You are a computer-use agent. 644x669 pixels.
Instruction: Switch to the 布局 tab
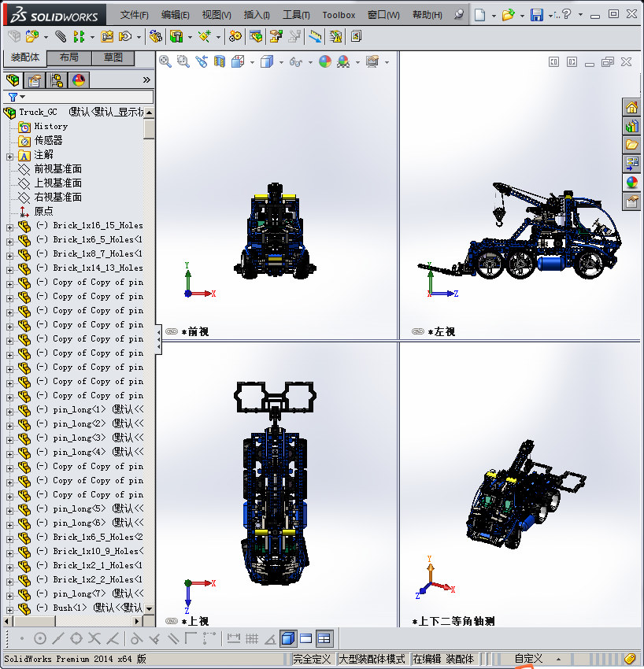coord(68,58)
